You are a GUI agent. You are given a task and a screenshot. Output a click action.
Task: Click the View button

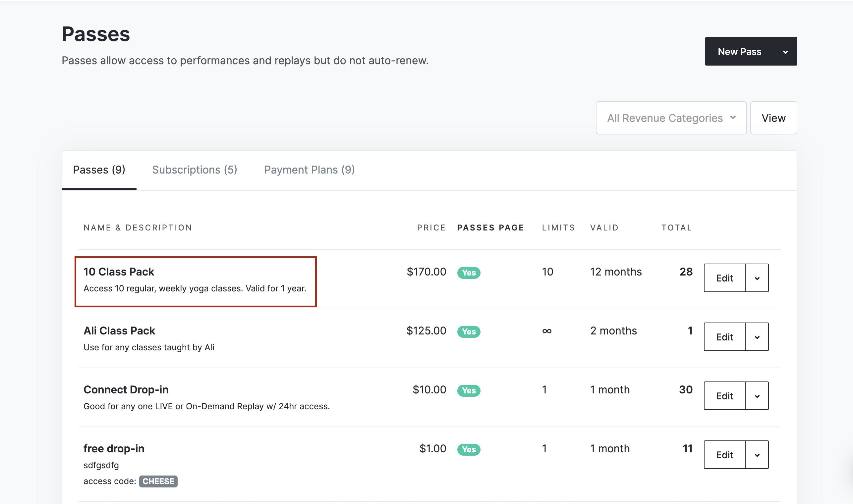[773, 118]
